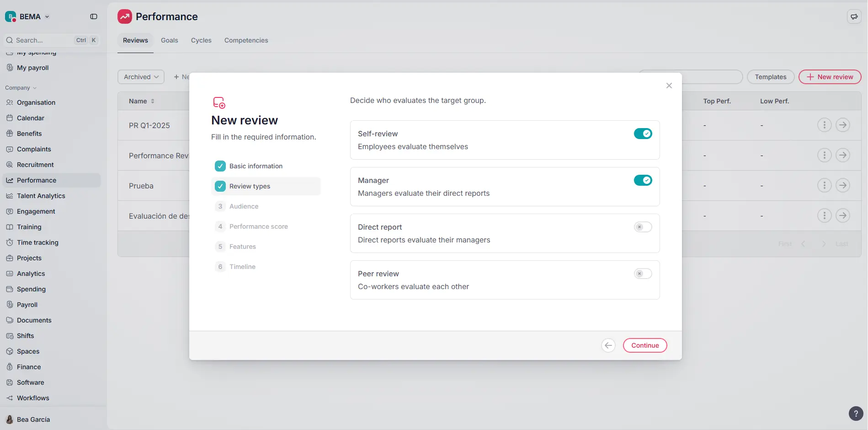Collapse the sidebar using the panel icon
This screenshot has height=430, width=868.
(x=94, y=16)
